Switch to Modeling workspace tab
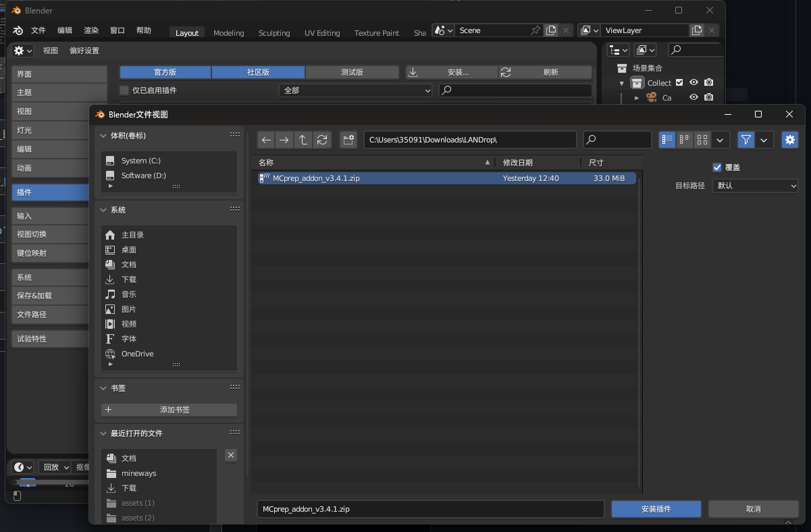 pos(229,33)
